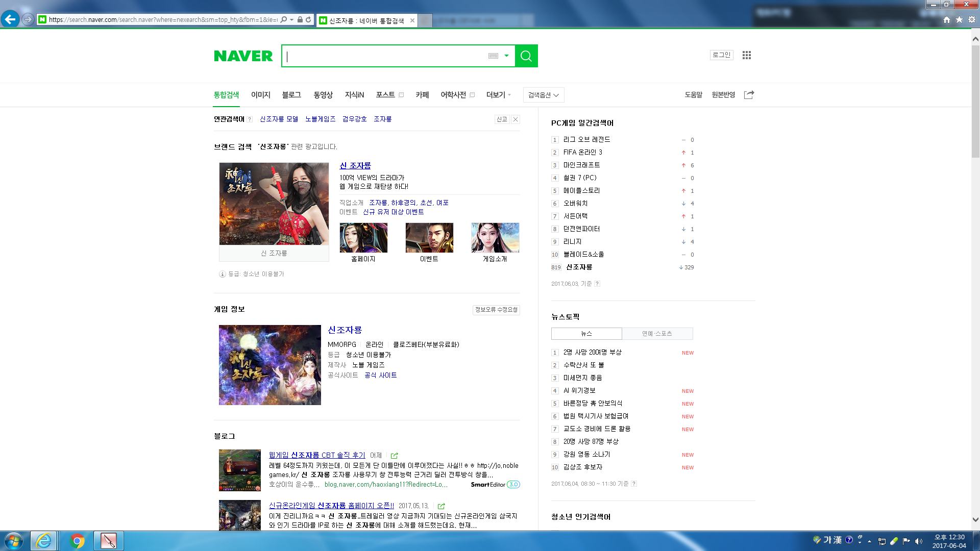The image size is (980, 551).
Task: Switch to the 동영상 tab
Action: tap(323, 95)
